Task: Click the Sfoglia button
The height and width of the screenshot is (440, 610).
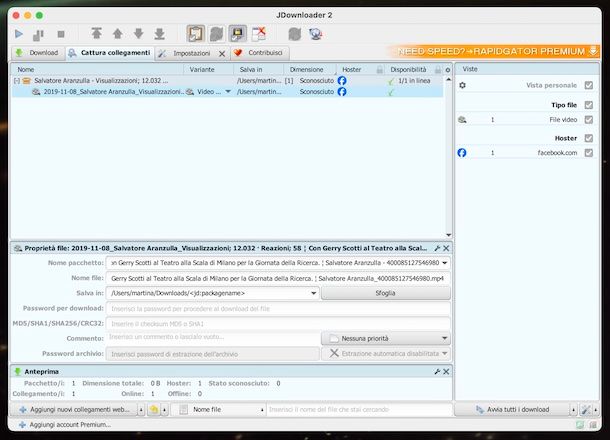Action: point(385,293)
